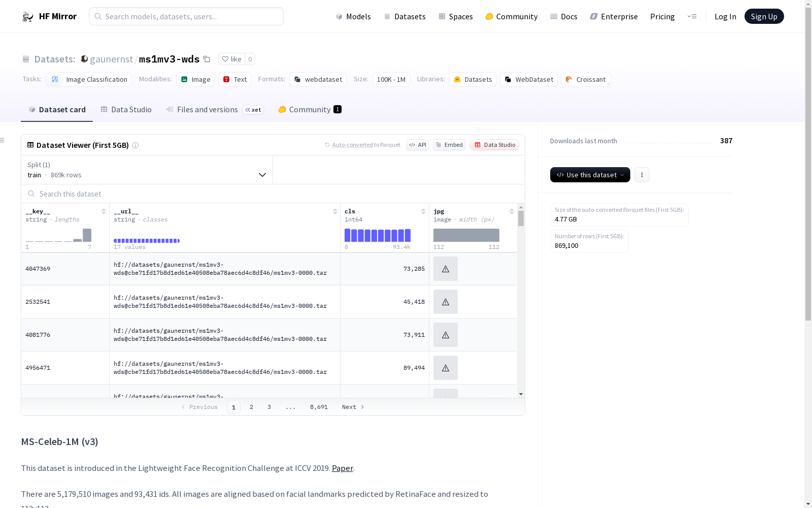Select the cls value 45,418
Viewport: 812px width, 508px height.
click(414, 302)
